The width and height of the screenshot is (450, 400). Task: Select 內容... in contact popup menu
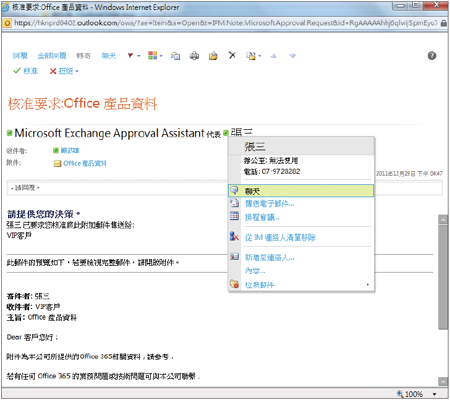coord(255,271)
